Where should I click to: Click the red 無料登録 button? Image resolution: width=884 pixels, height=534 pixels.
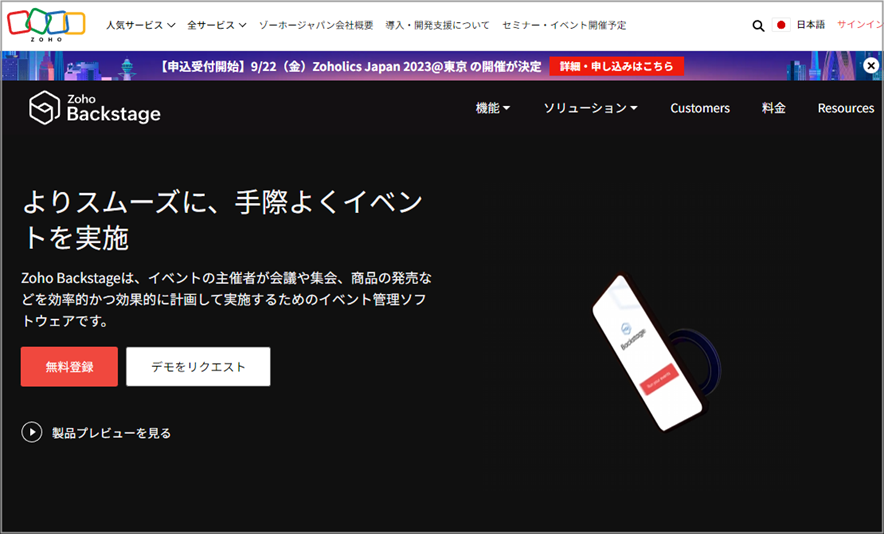[x=69, y=367]
